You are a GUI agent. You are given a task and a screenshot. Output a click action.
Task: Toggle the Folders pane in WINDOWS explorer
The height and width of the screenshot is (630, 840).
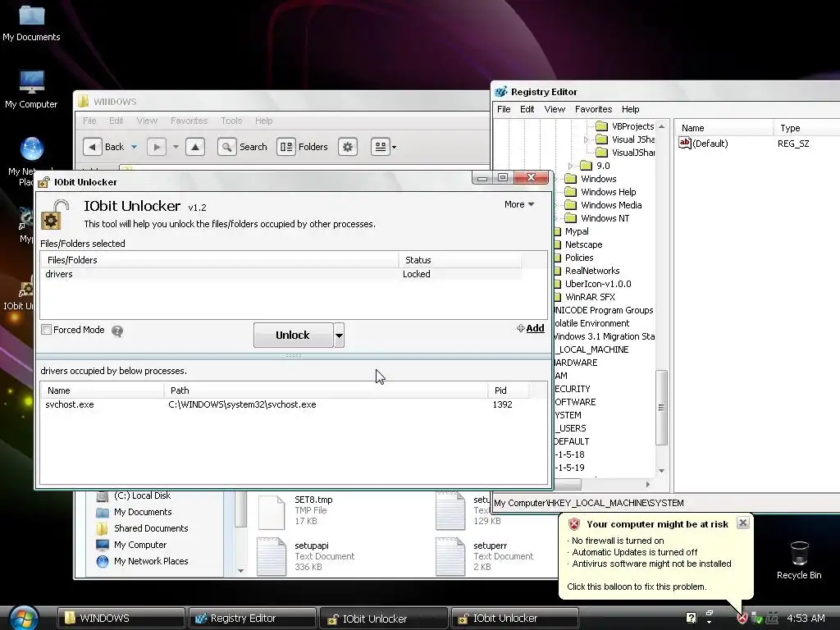(x=303, y=147)
